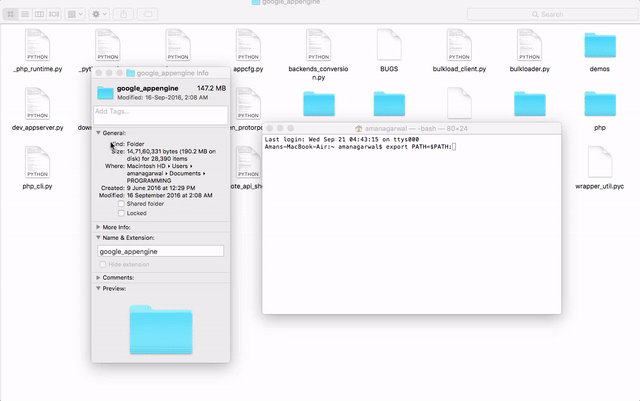Select the php_cli.py file icon
This screenshot has width=640, height=401.
pos(38,163)
